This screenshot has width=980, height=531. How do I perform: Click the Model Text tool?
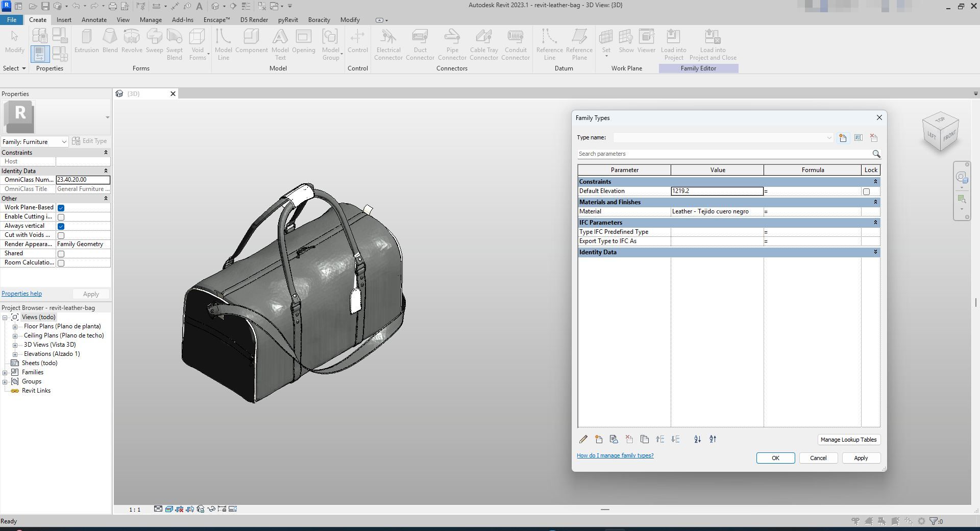(280, 44)
